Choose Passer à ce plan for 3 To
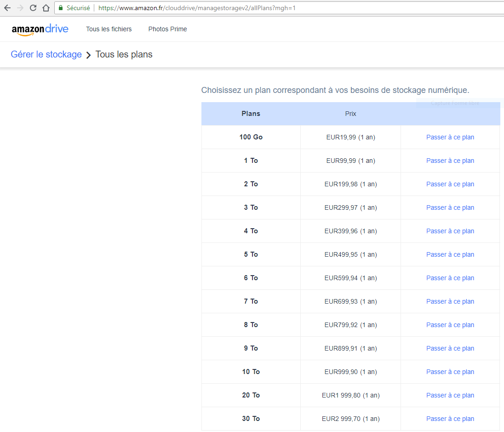 [450, 207]
